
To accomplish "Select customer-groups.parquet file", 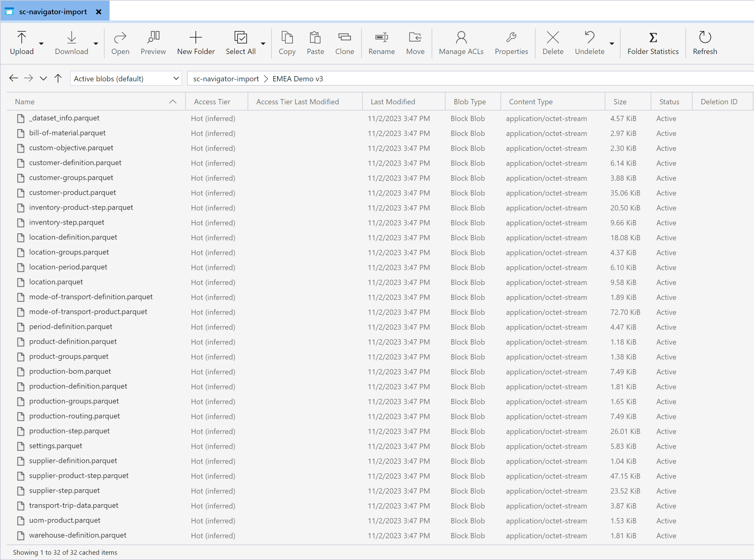I will coord(71,178).
